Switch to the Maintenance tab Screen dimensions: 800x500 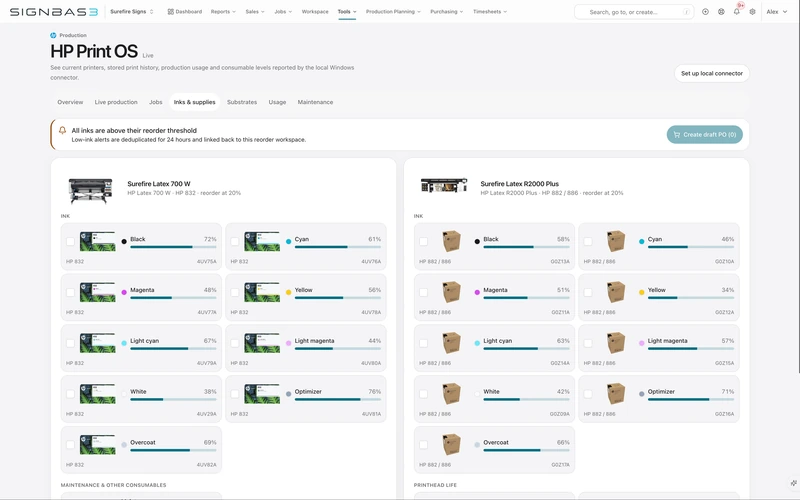(x=315, y=102)
